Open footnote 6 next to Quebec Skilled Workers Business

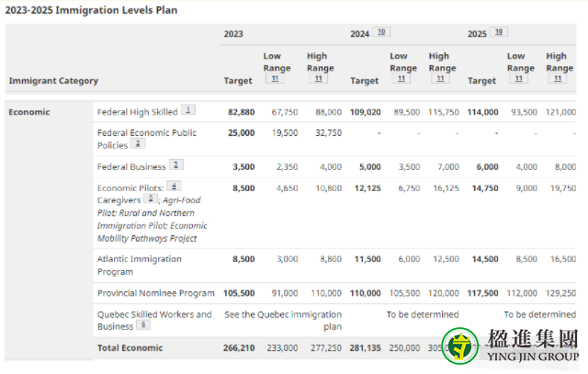(x=143, y=324)
